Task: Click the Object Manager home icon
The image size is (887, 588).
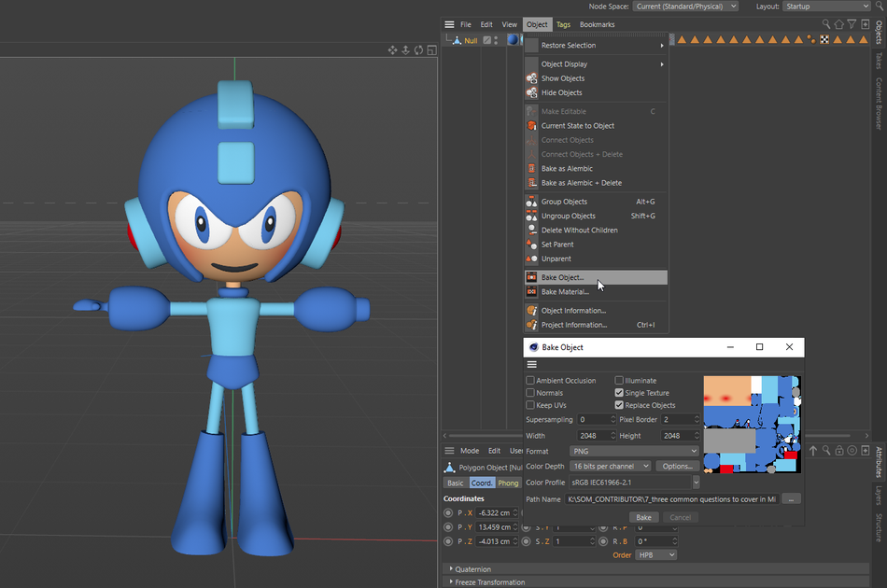Action: (839, 24)
